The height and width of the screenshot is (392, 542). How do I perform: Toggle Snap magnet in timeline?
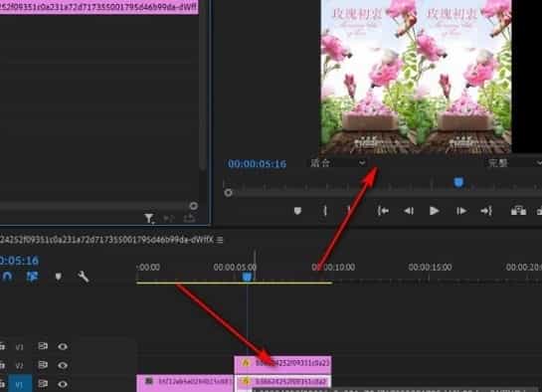(x=7, y=277)
